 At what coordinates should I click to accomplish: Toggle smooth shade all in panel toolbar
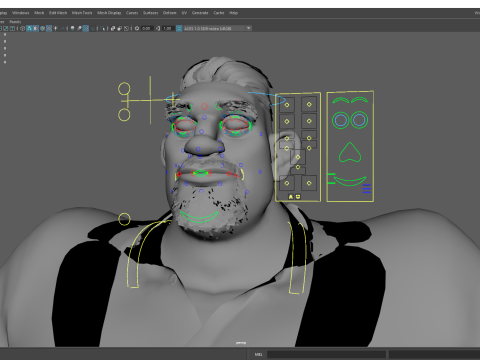tap(29, 28)
